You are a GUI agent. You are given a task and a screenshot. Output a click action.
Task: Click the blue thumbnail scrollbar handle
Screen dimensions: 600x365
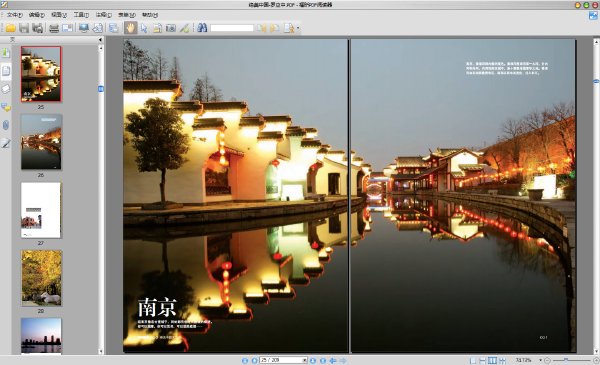[x=101, y=89]
